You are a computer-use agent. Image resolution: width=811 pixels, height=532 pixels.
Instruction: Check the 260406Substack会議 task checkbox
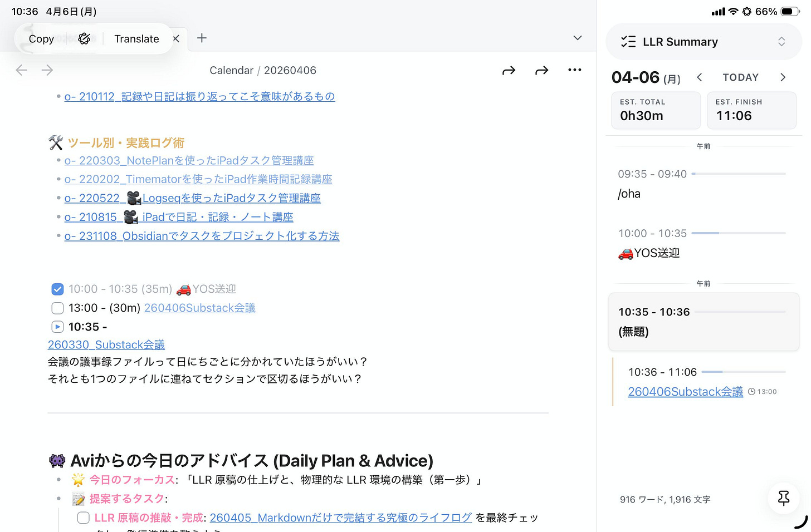pos(57,308)
